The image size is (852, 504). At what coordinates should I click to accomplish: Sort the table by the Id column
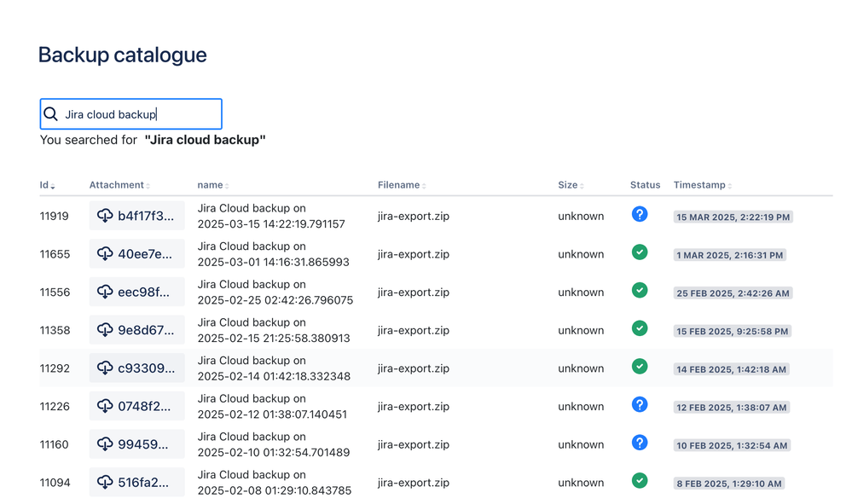click(47, 185)
